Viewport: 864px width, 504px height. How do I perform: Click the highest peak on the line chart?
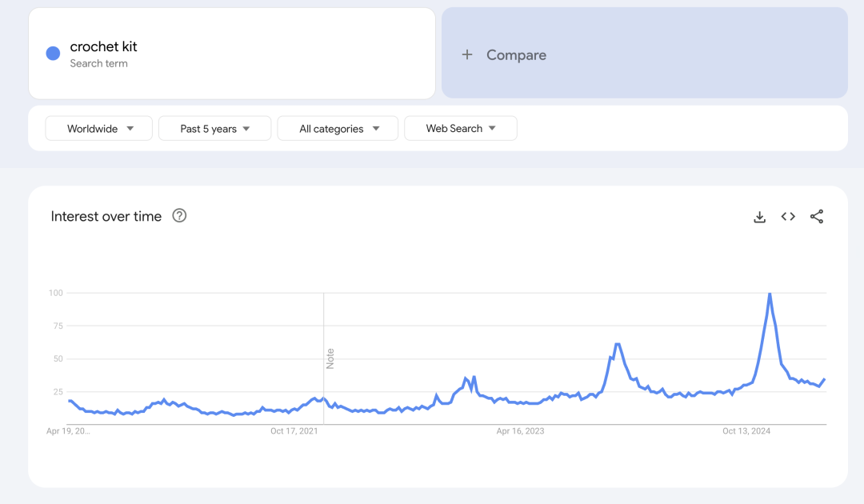point(770,294)
